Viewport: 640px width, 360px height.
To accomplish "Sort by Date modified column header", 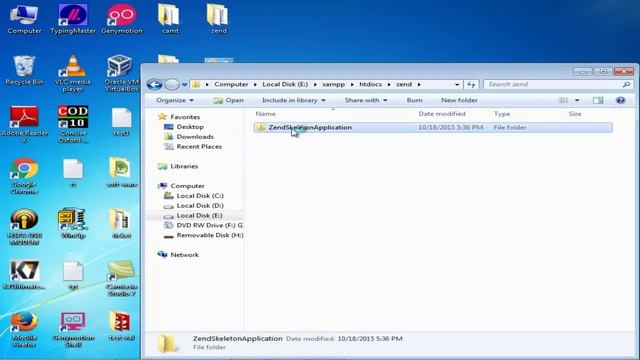I will (442, 114).
